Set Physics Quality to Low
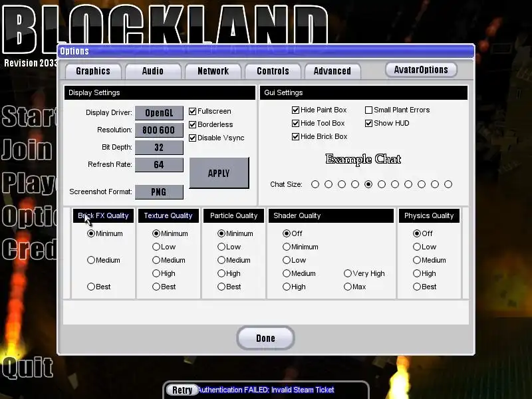Screen dimensions: 532x399 417,247
